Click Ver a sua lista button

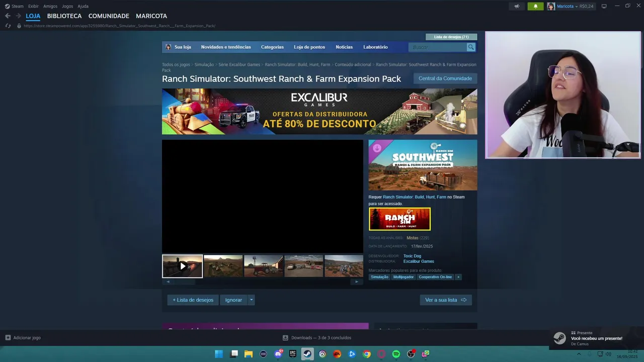(x=446, y=300)
